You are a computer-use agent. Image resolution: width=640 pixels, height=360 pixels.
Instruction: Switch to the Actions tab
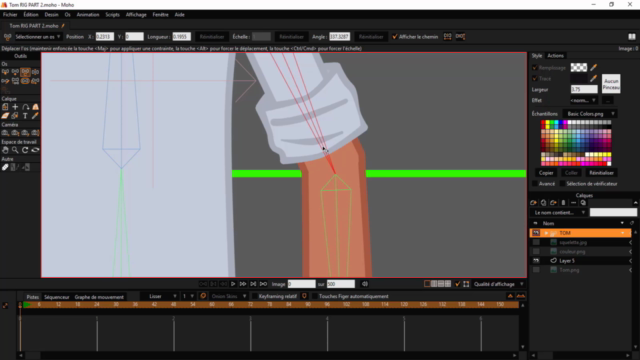click(556, 56)
